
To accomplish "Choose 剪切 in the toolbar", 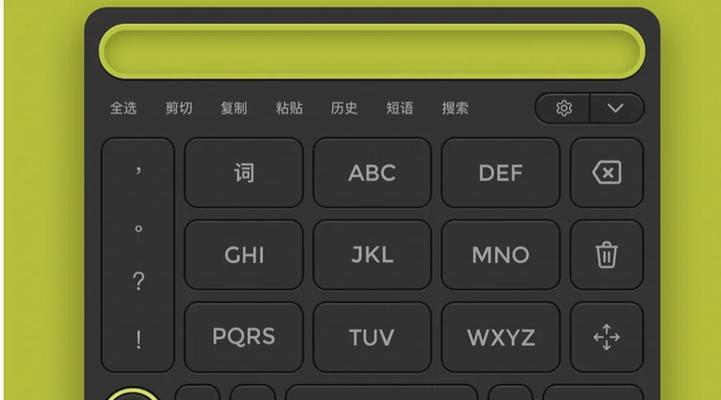I will [x=179, y=109].
